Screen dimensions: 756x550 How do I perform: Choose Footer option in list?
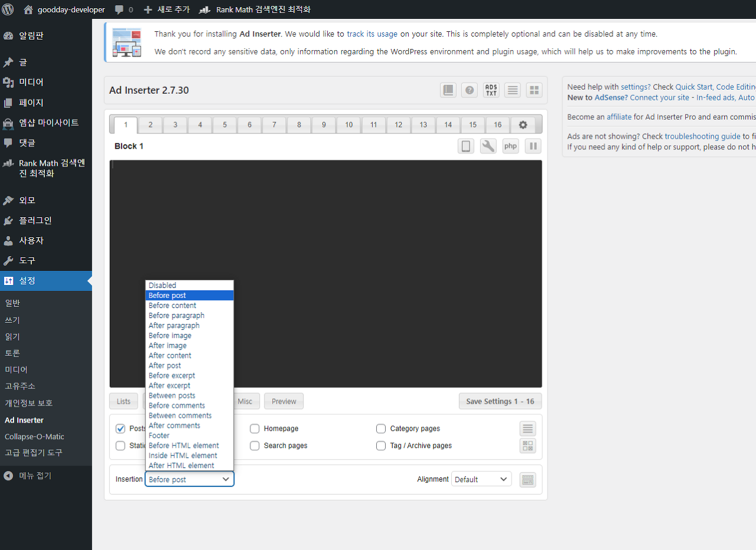coord(190,436)
